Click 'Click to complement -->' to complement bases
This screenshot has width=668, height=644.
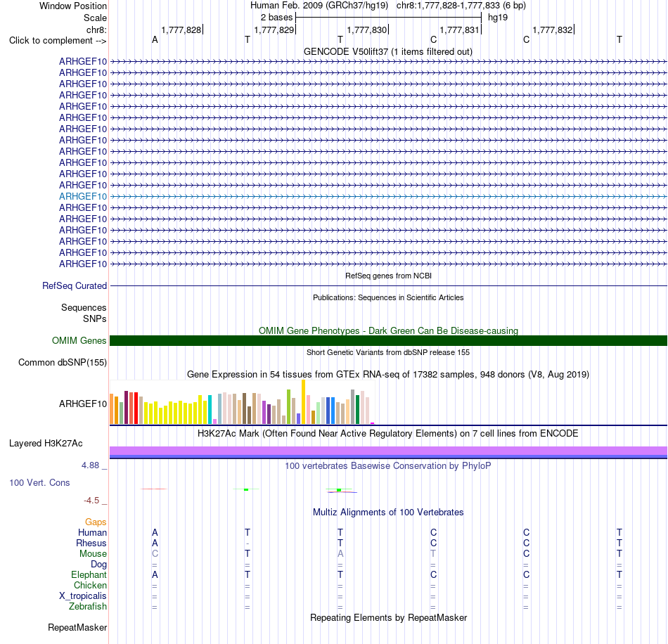[58, 41]
